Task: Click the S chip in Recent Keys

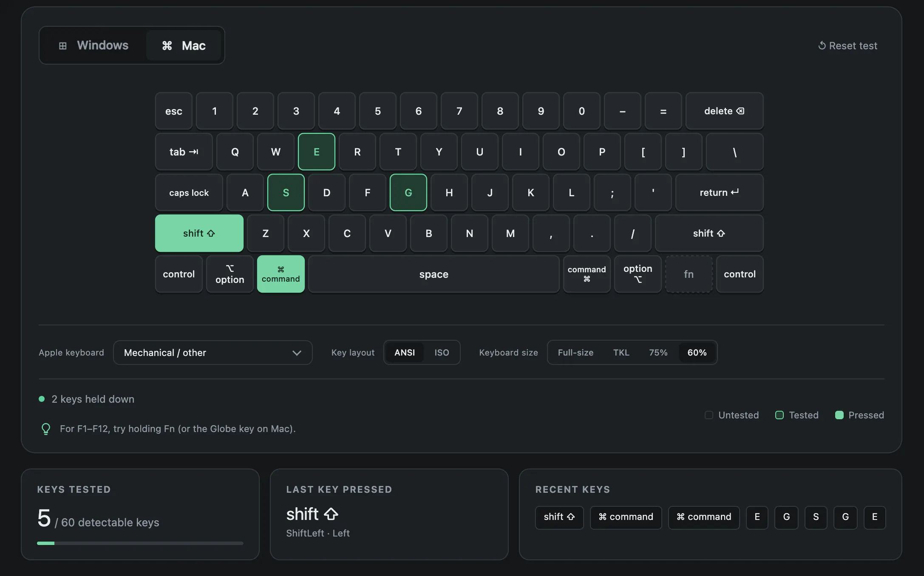Action: click(816, 517)
